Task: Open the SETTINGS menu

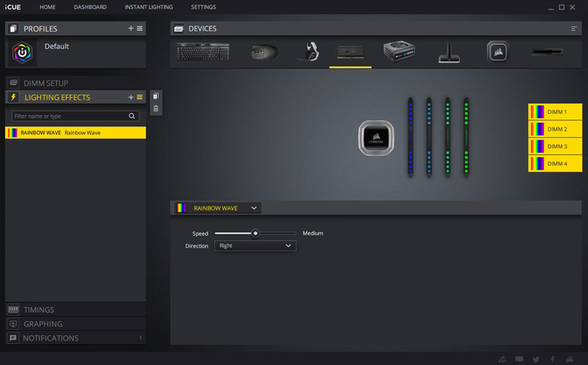Action: tap(204, 7)
